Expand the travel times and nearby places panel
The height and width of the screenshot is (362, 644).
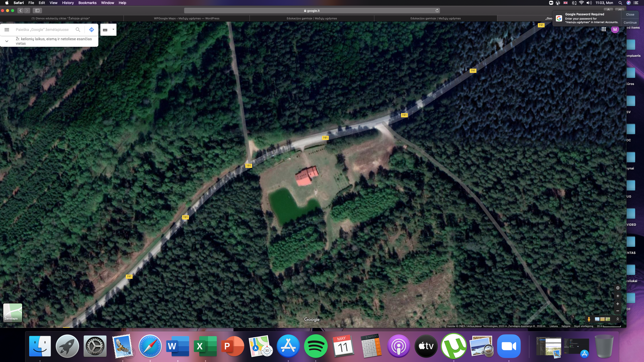click(7, 41)
